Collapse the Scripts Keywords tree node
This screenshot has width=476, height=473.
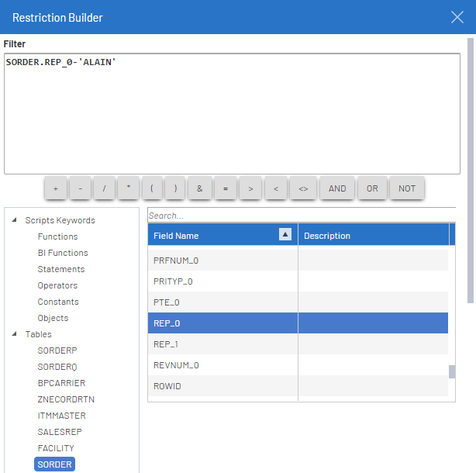click(x=14, y=221)
